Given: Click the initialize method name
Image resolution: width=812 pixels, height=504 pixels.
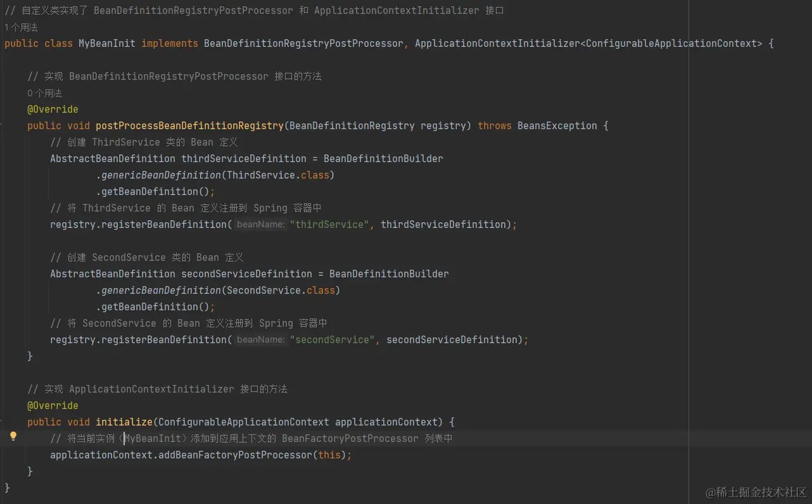Looking at the screenshot, I should (124, 422).
